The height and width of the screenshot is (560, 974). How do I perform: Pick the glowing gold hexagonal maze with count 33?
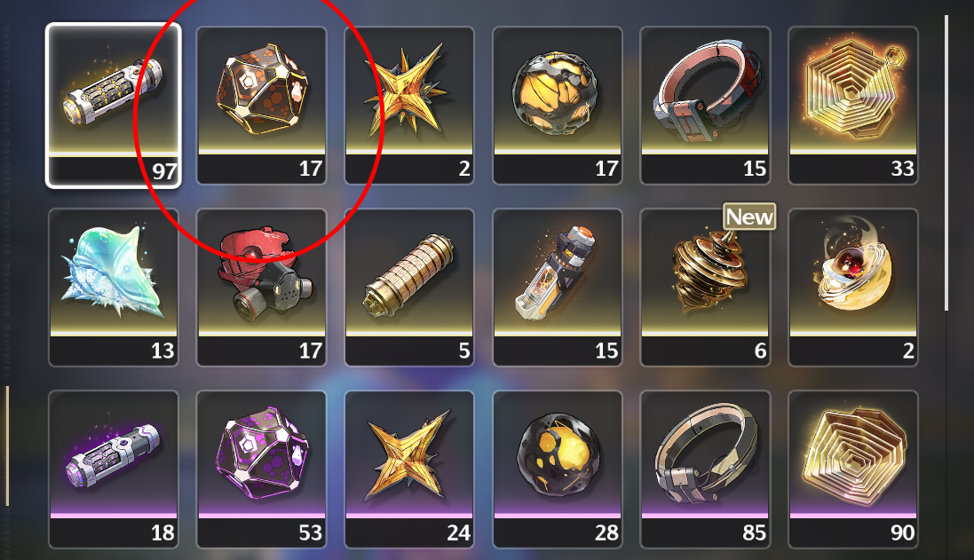853,105
